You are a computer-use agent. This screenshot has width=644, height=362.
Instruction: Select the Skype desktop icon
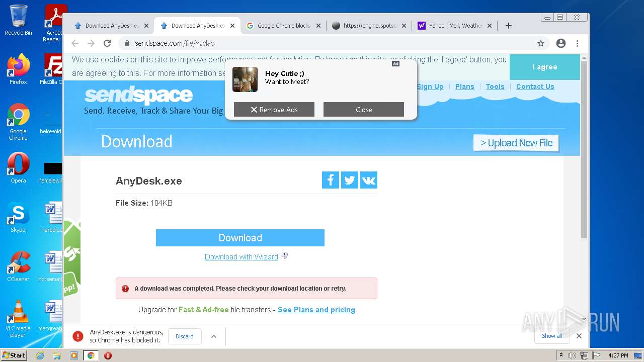(18, 217)
